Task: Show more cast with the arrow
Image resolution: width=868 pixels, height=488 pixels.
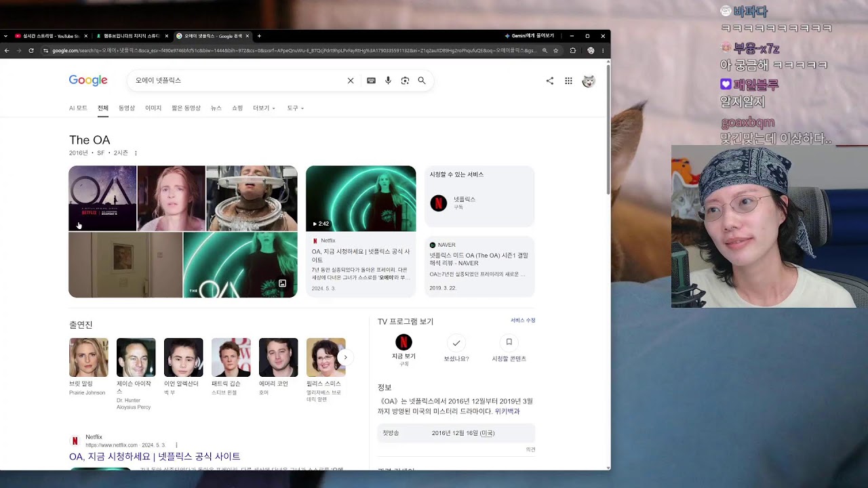Action: [345, 357]
